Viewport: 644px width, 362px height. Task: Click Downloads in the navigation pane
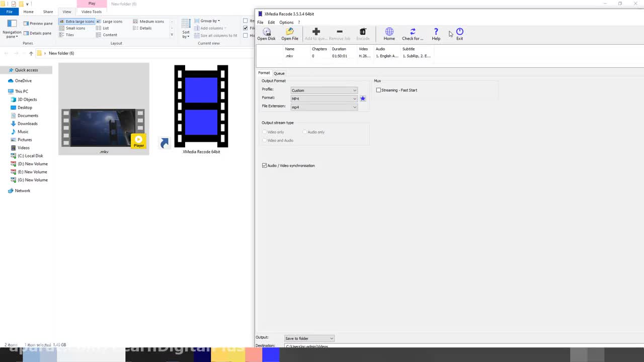[27, 124]
